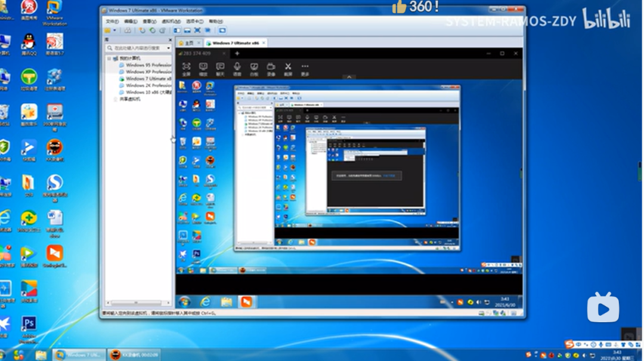Open the 文件 menu in VMware Workstation
The height and width of the screenshot is (361, 644).
(112, 21)
